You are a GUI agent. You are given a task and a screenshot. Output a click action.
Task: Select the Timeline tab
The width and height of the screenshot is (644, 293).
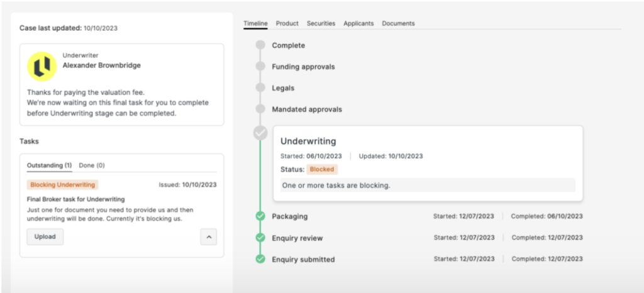click(x=255, y=23)
